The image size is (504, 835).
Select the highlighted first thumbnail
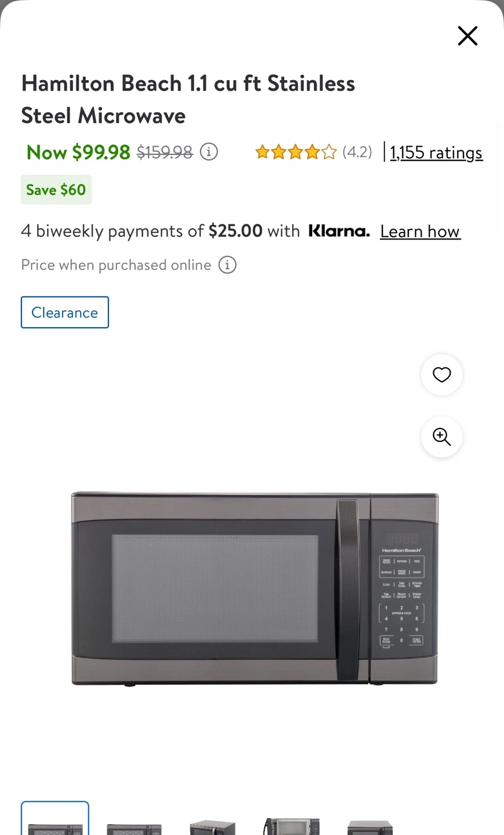(x=55, y=818)
